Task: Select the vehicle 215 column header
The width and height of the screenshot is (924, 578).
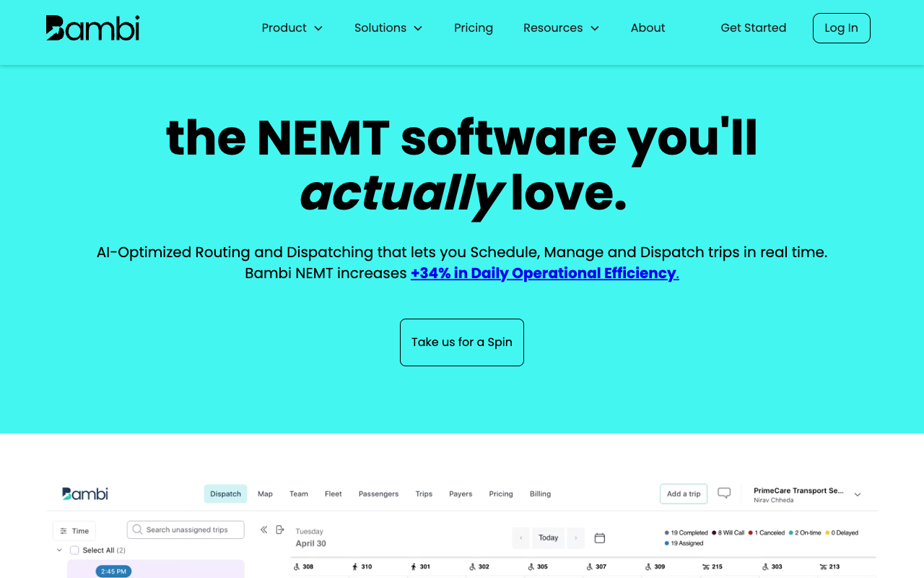Action: tap(712, 566)
